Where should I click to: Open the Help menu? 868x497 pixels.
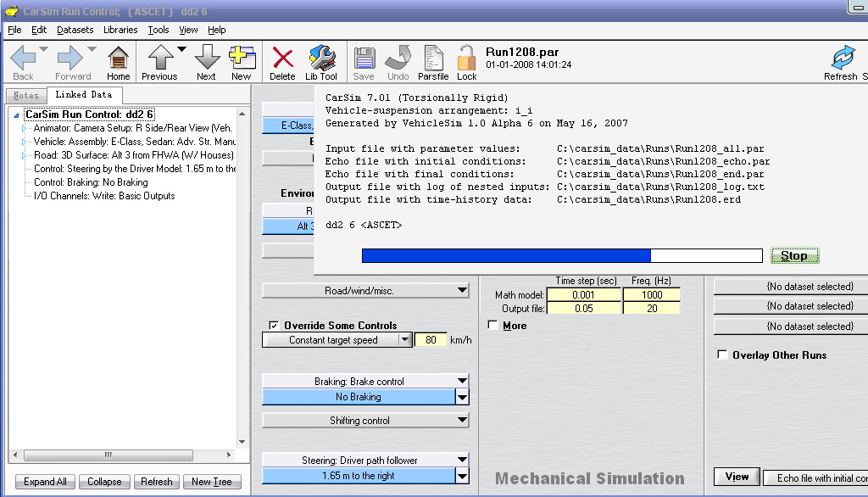click(x=216, y=30)
